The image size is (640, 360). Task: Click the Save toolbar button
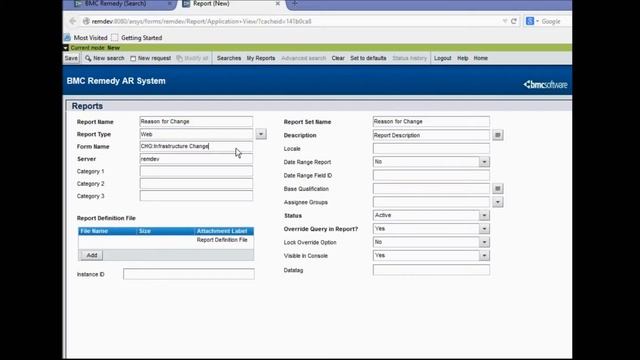click(x=71, y=58)
